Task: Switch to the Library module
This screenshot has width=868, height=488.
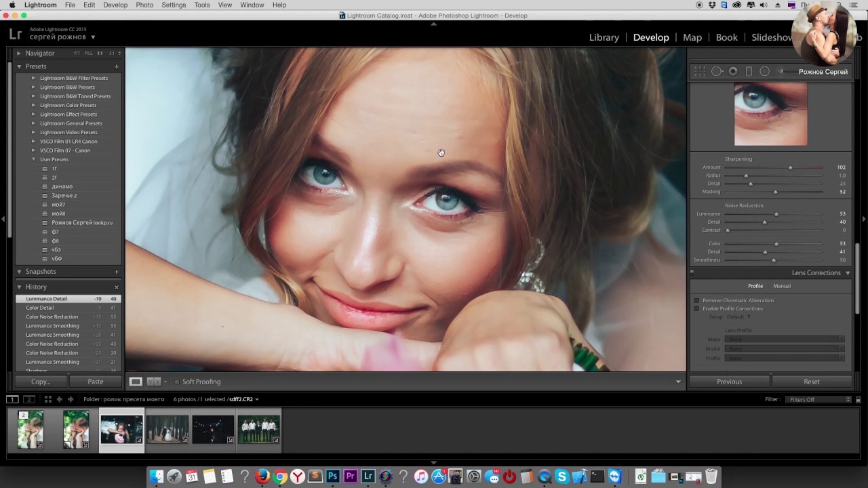Action: (x=604, y=37)
